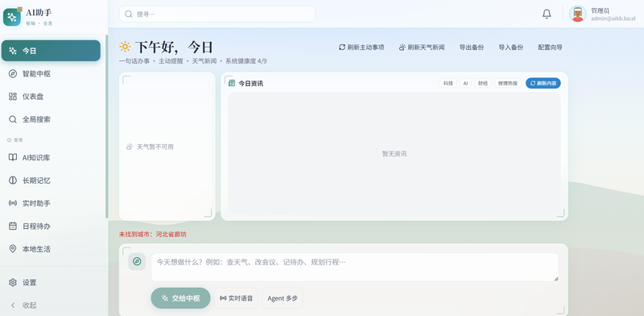Click the 今日 sparkle icon in sidebar

point(13,51)
